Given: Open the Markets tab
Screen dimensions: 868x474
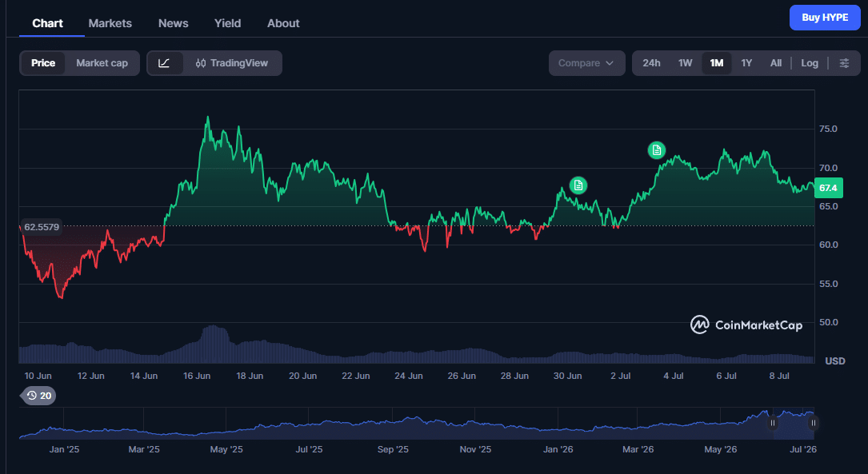Looking at the screenshot, I should click(110, 23).
